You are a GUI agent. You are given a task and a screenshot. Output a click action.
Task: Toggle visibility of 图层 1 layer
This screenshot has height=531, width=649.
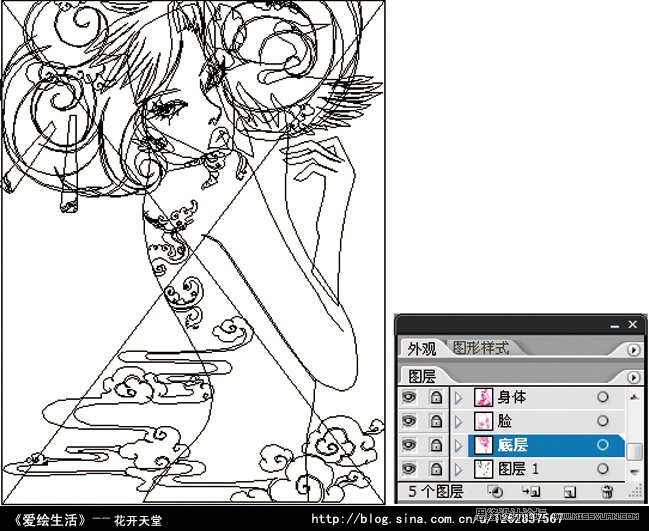(409, 469)
